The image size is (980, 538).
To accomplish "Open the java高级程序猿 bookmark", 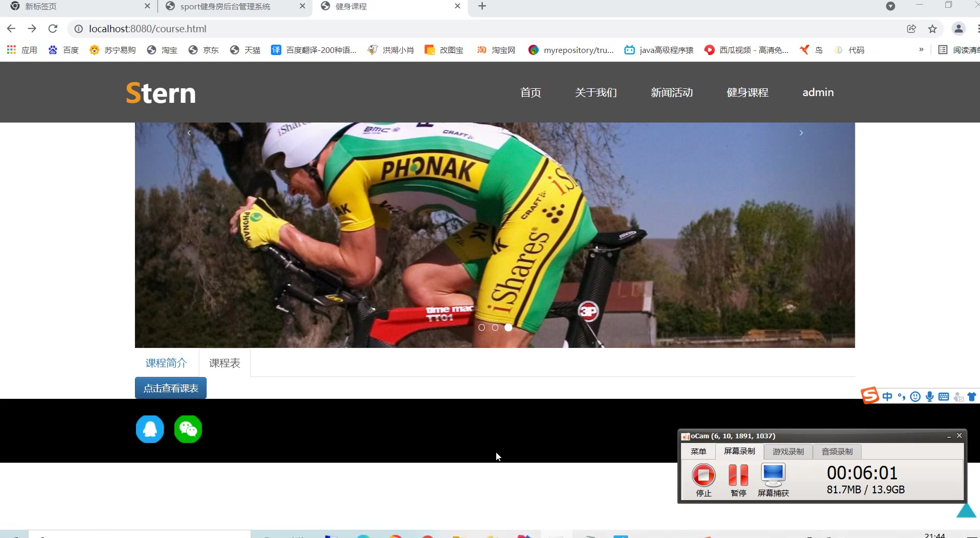I will click(x=659, y=50).
